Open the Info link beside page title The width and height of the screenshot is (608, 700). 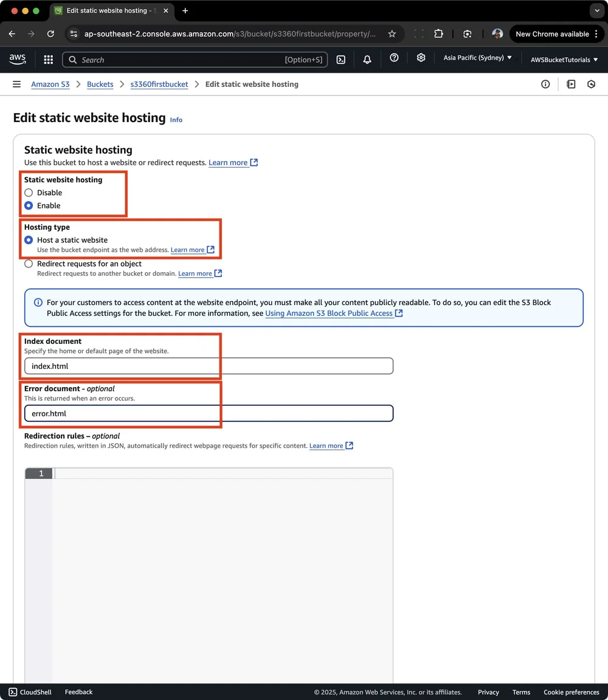176,120
